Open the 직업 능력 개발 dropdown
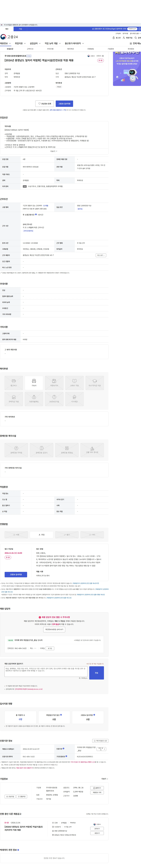 [53, 43]
